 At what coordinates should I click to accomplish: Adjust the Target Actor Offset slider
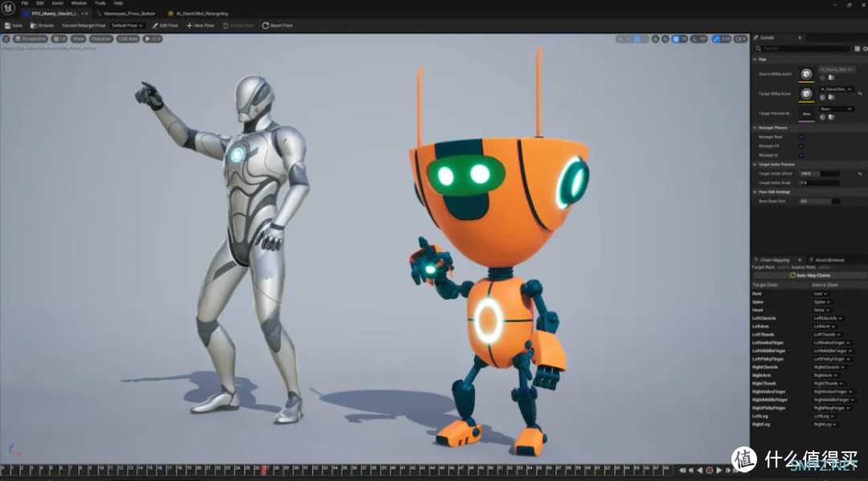[x=819, y=173]
